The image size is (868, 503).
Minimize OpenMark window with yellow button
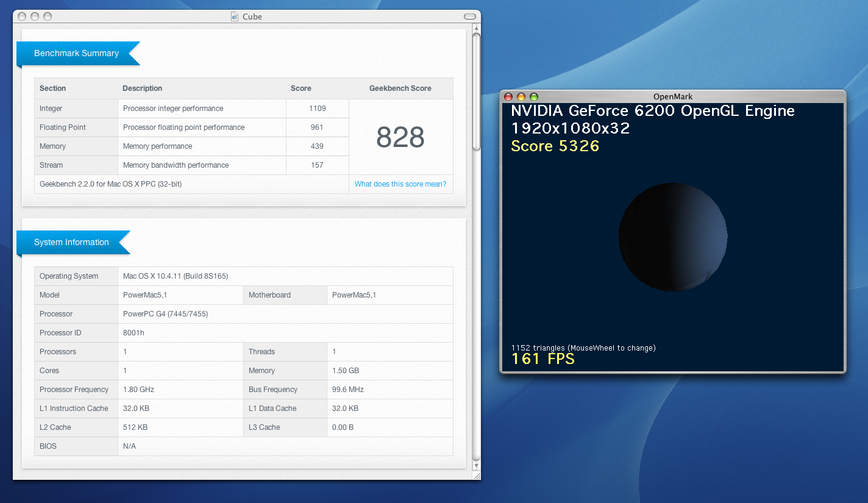(x=521, y=97)
